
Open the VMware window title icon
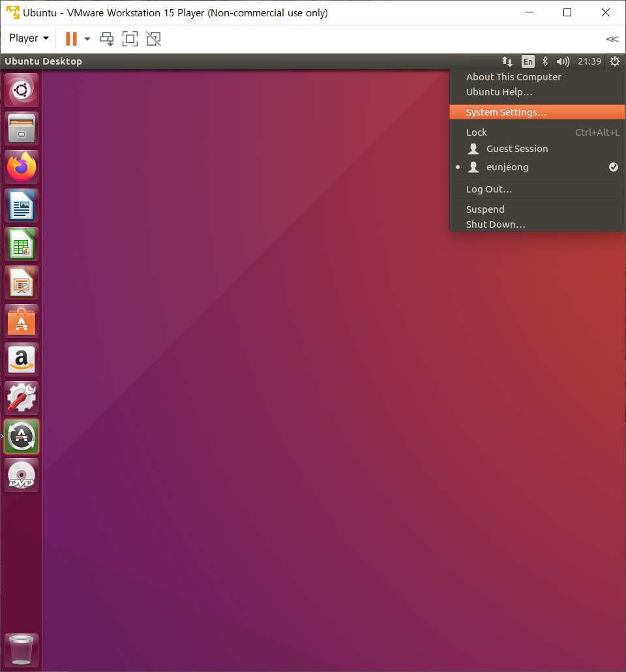coord(13,12)
